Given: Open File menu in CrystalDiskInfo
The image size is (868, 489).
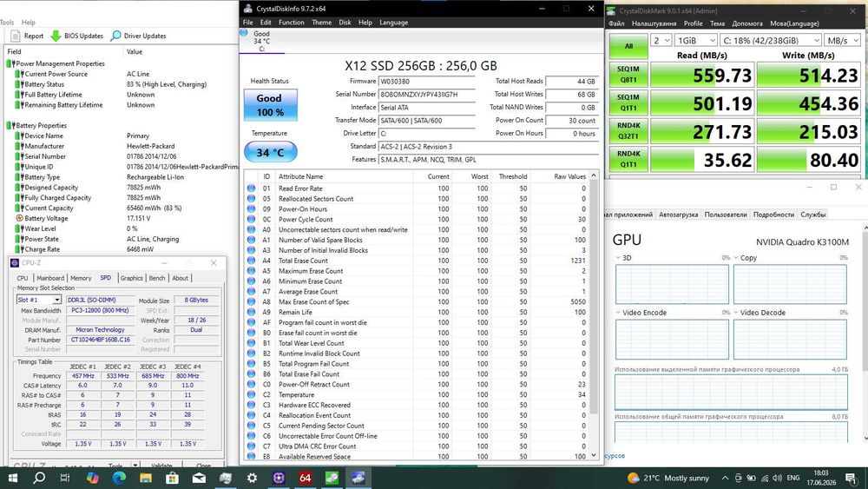Looking at the screenshot, I should click(248, 23).
